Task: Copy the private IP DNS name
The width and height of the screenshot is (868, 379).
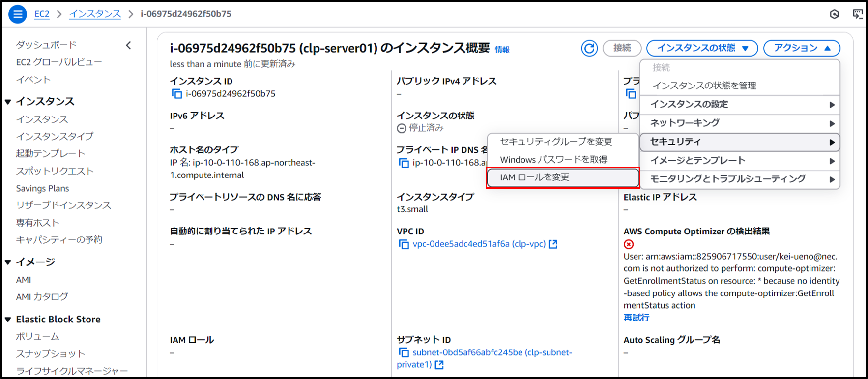Action: click(x=404, y=163)
